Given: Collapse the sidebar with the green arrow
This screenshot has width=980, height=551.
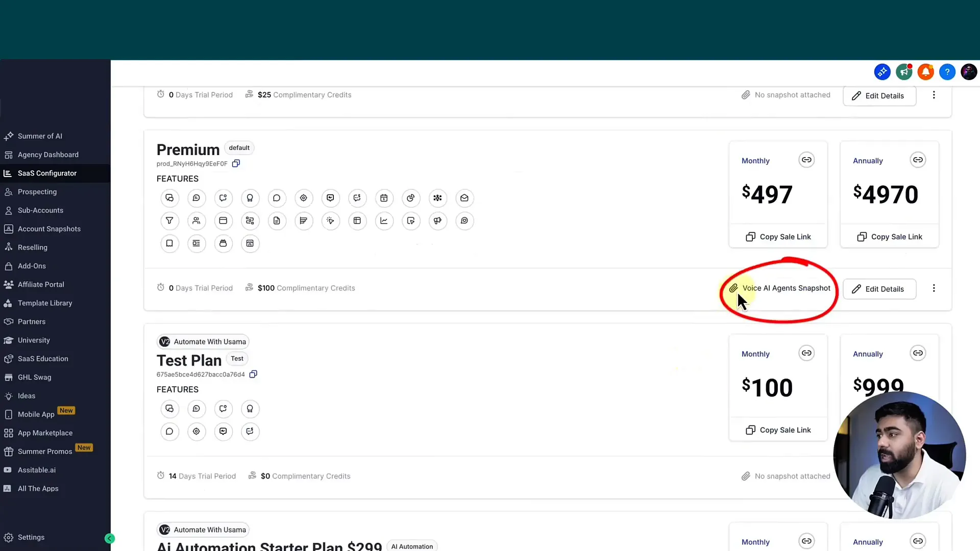Looking at the screenshot, I should (x=110, y=538).
